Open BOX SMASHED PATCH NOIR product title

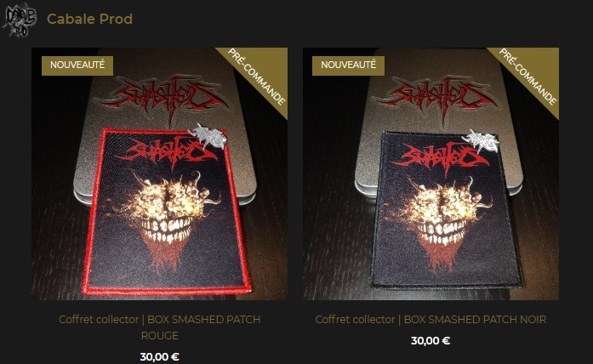coord(430,320)
